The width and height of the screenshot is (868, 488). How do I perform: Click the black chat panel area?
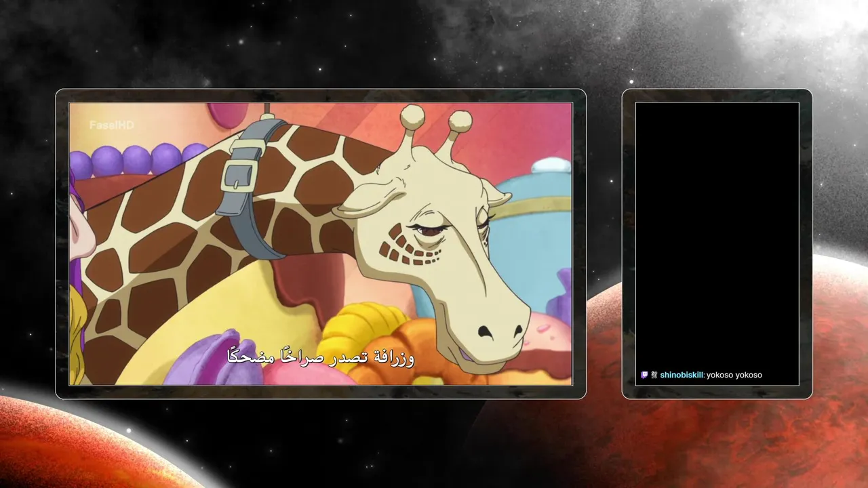click(x=717, y=244)
